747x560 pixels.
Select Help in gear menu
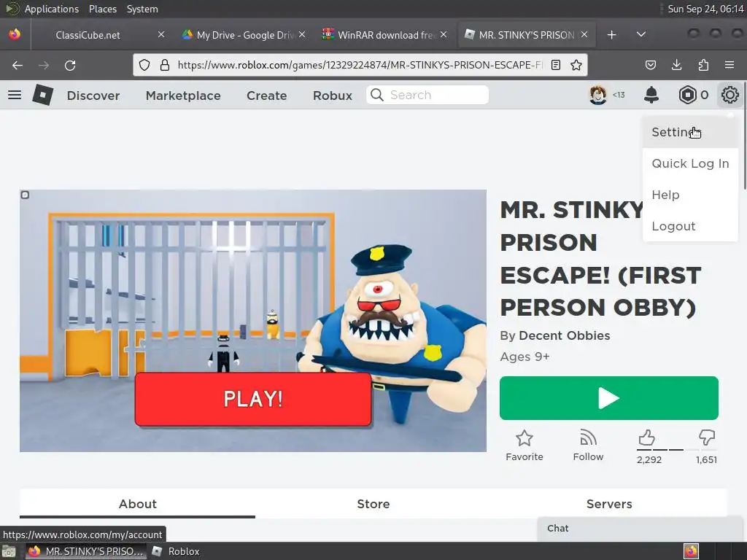pos(690,195)
